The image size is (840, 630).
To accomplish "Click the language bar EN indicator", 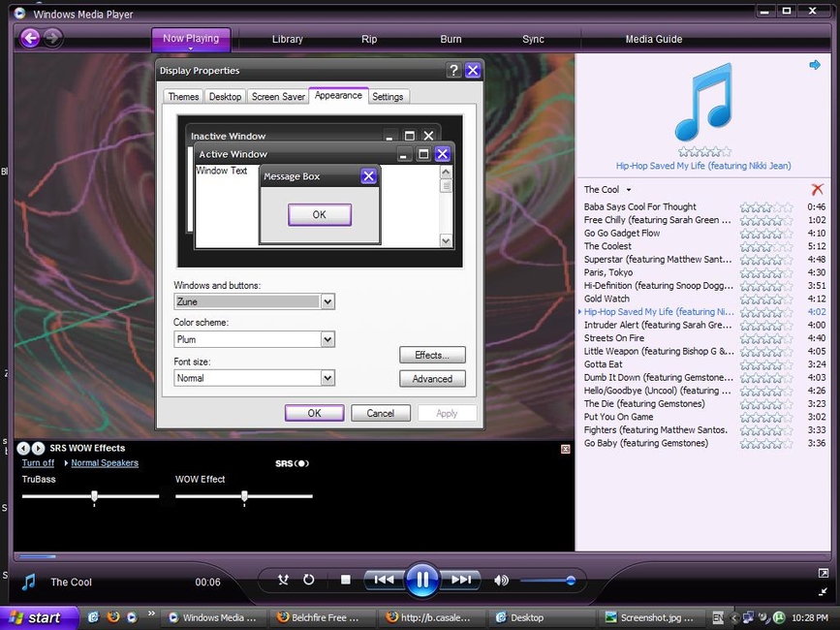I will (x=718, y=617).
